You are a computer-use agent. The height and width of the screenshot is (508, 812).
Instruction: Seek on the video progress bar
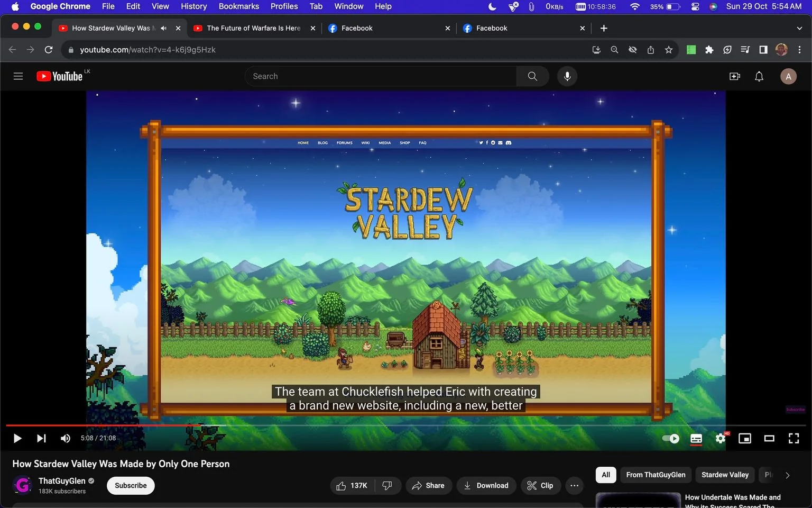[x=406, y=425]
